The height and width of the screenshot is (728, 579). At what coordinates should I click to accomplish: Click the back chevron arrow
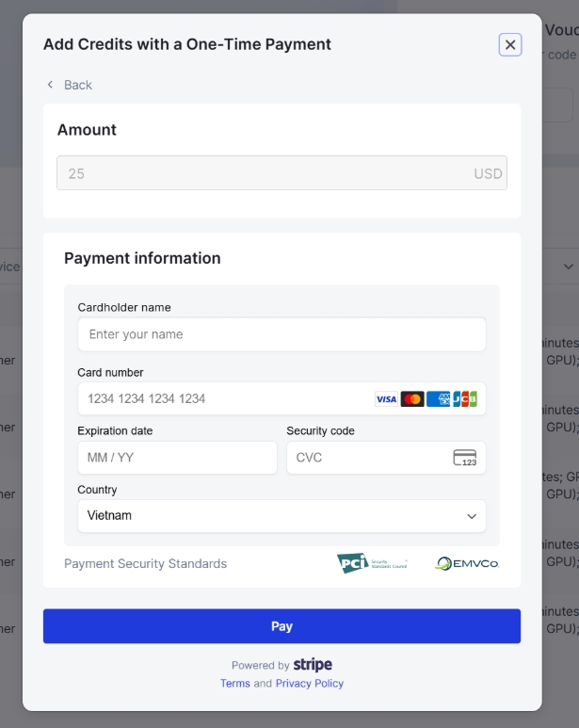(x=51, y=85)
